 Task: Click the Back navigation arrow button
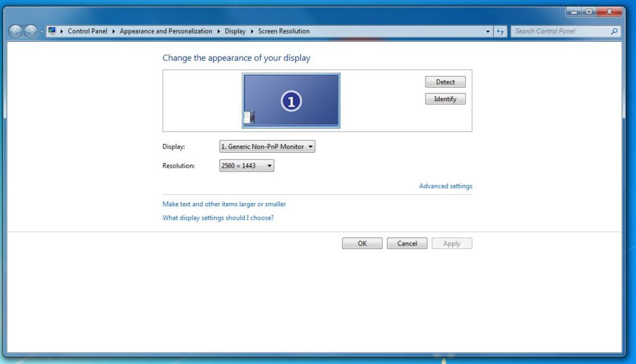coord(16,31)
